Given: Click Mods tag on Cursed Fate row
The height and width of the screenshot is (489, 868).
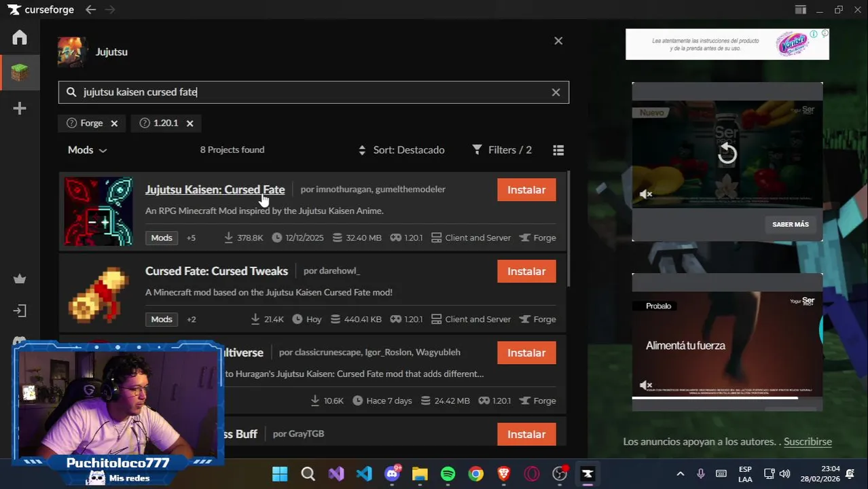Looking at the screenshot, I should tap(162, 238).
